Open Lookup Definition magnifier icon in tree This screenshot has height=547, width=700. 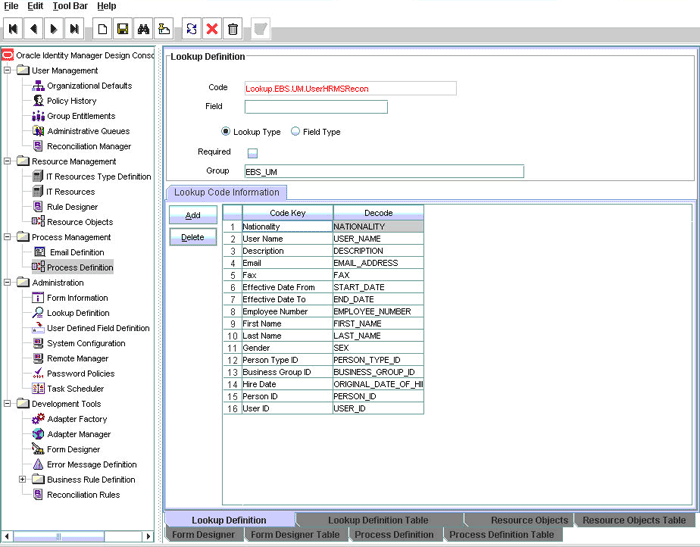pyautogui.click(x=38, y=313)
